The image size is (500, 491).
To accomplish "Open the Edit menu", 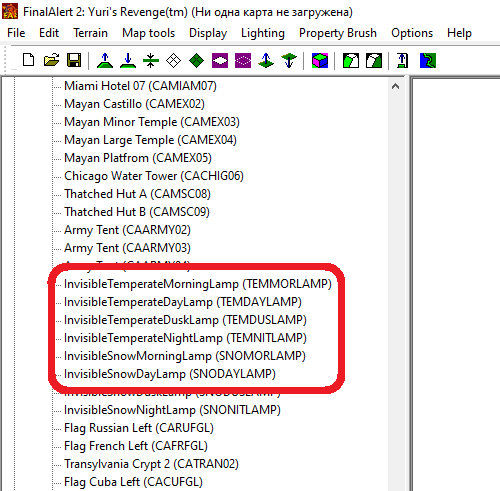I will click(49, 33).
